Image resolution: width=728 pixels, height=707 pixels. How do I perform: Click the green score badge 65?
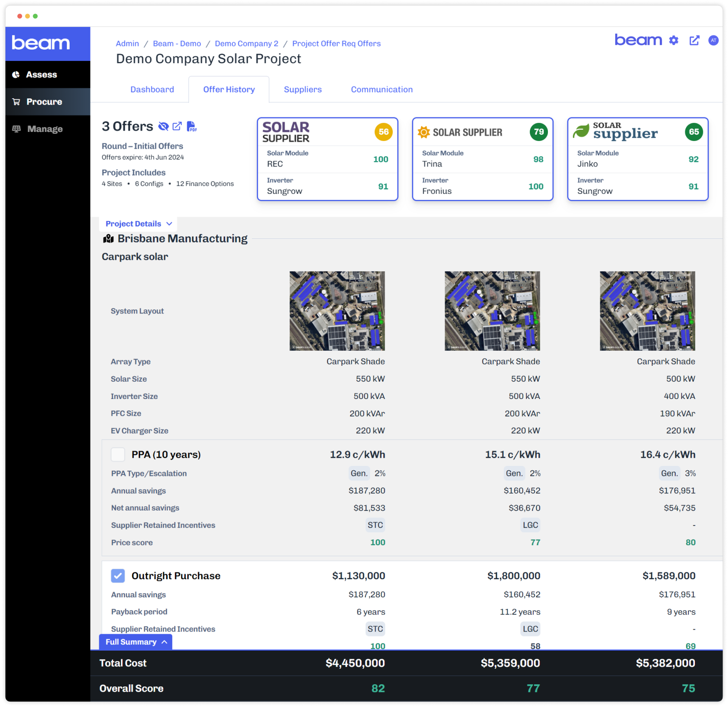(694, 132)
